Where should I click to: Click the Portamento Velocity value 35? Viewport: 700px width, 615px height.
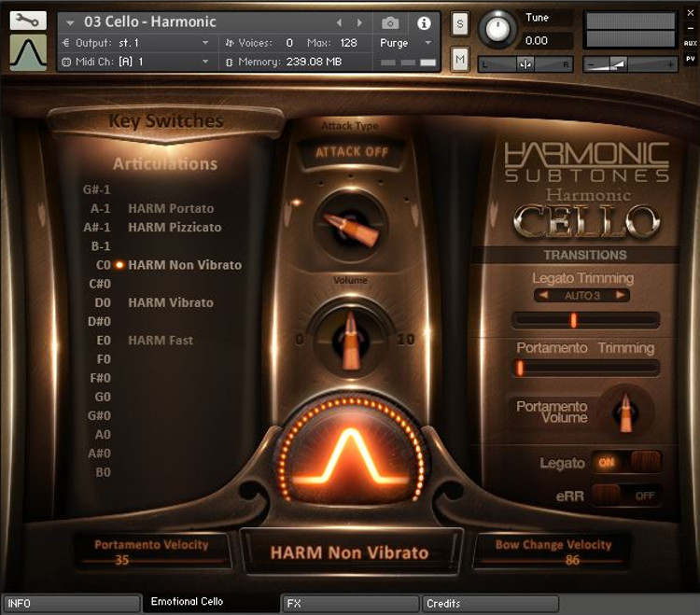pos(122,560)
